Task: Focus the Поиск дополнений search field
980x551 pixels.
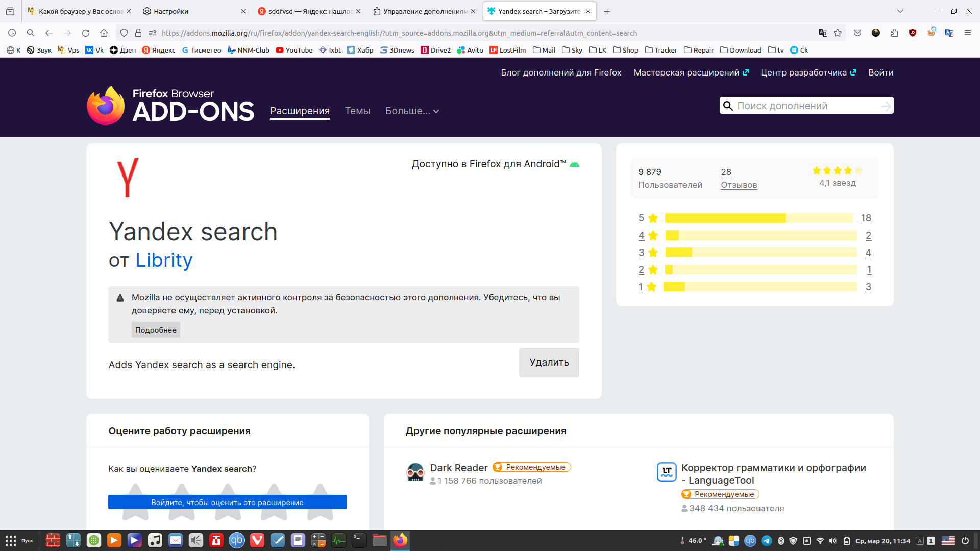Action: pyautogui.click(x=806, y=106)
